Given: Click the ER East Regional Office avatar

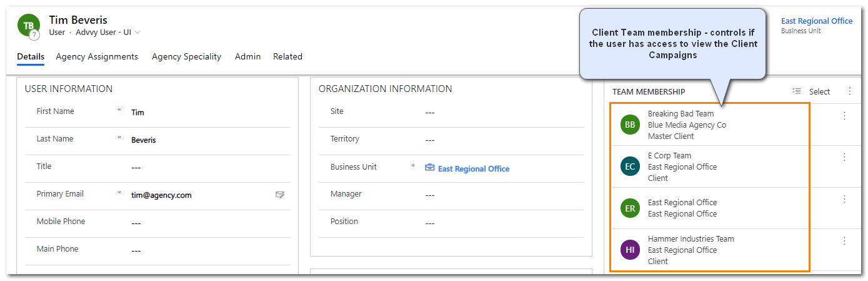Looking at the screenshot, I should [x=630, y=208].
